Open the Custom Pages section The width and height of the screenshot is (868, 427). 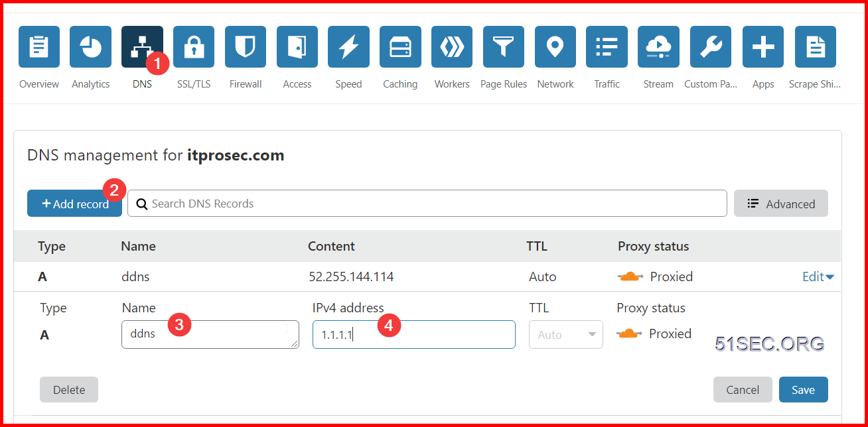[711, 46]
